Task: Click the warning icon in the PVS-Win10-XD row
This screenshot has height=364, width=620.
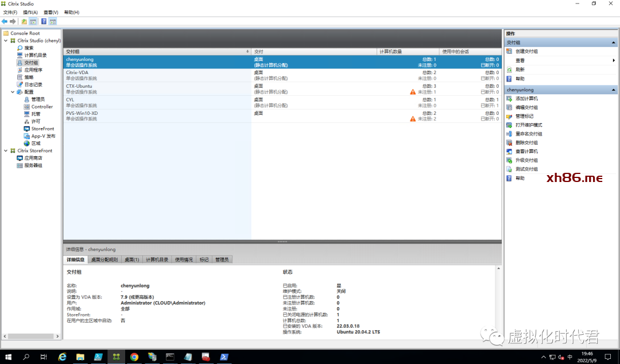Action: pos(413,119)
